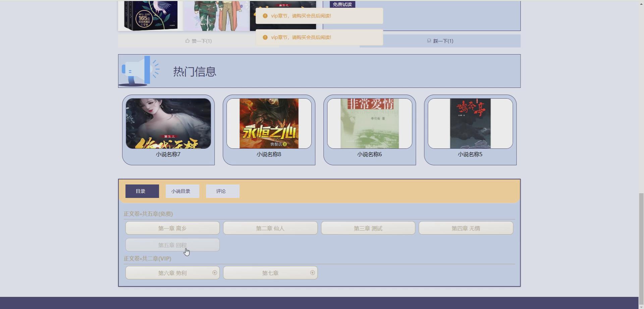
Task: Open VIP chapter 第七章
Action: click(x=270, y=273)
